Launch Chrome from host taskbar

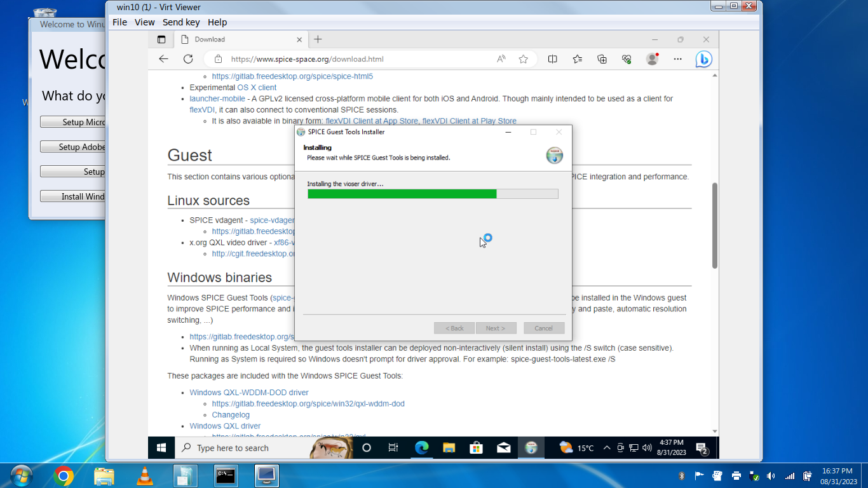(64, 476)
